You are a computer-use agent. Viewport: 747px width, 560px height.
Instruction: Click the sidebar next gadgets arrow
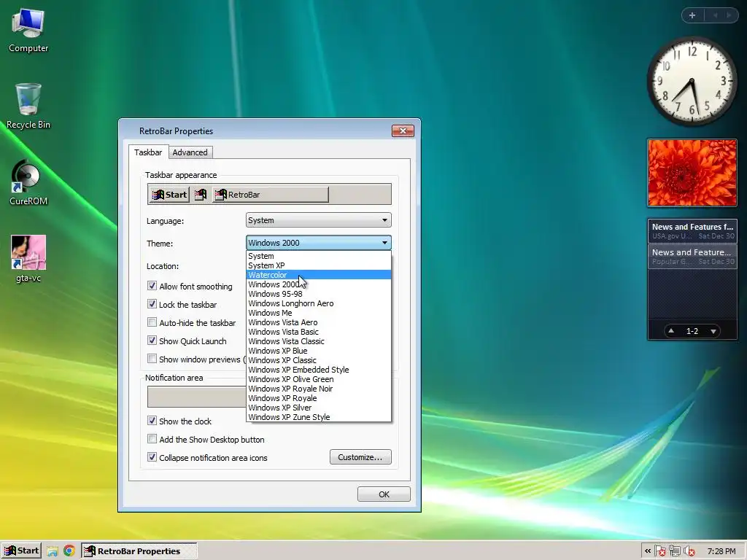coord(729,15)
